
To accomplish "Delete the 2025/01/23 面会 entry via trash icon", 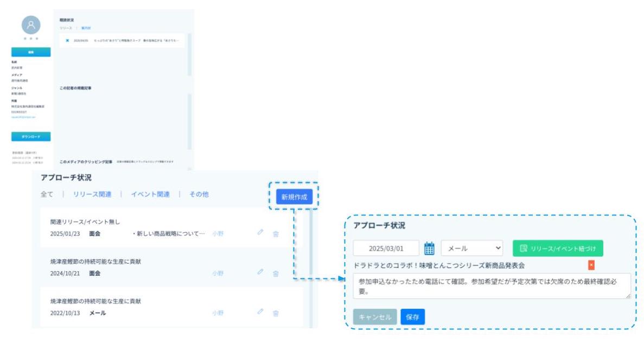I will tap(276, 234).
